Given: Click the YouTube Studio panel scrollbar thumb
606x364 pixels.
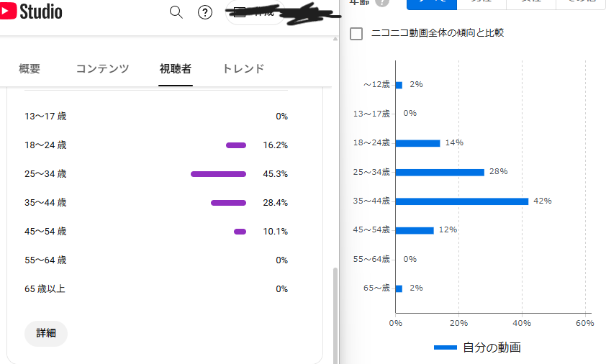Looking at the screenshot, I should [335, 315].
